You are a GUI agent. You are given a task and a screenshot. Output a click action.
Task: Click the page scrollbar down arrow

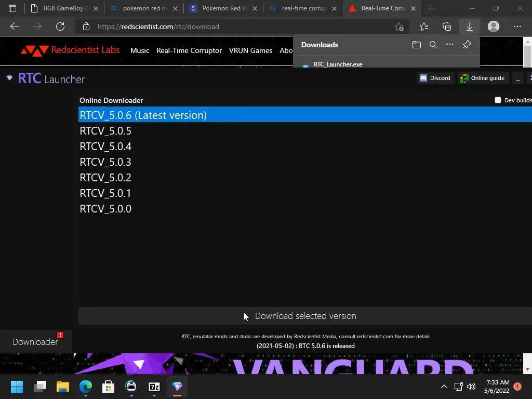527,369
